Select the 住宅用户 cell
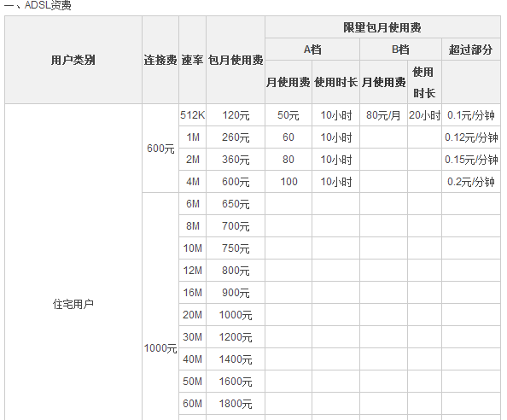Screen dimensions: 507x420 pyautogui.click(x=73, y=304)
